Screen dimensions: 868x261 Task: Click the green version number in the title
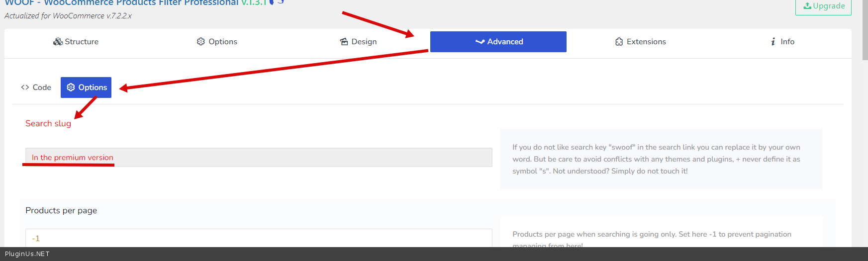tap(254, 3)
